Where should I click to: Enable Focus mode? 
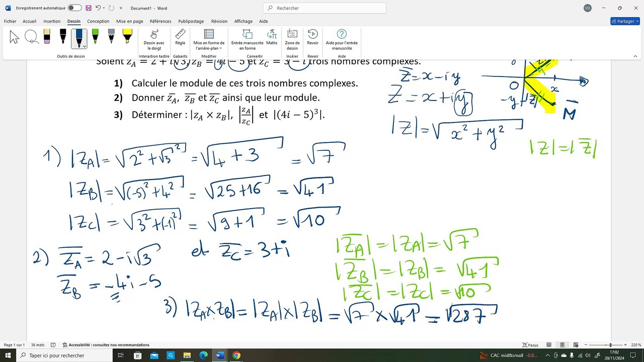pyautogui.click(x=531, y=345)
